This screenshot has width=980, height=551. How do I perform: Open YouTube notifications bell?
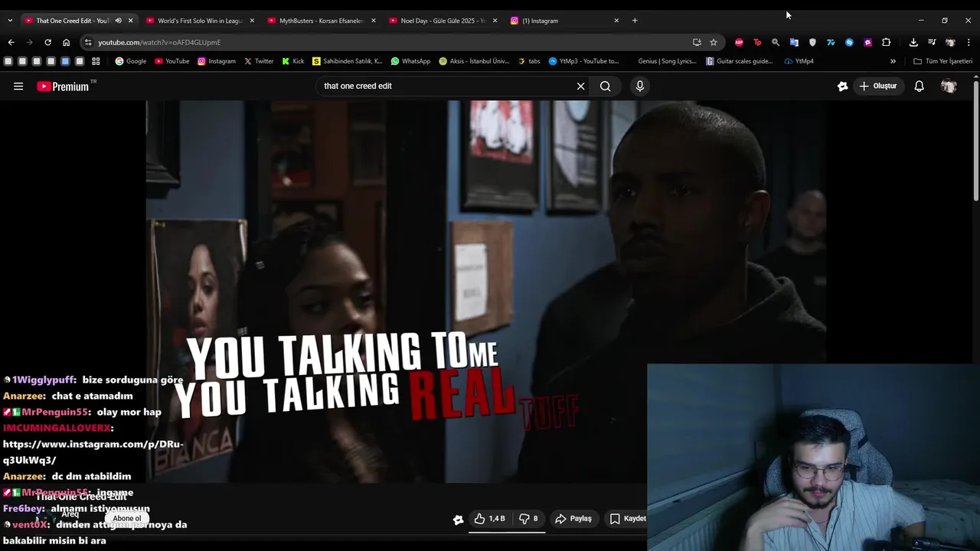coord(919,86)
